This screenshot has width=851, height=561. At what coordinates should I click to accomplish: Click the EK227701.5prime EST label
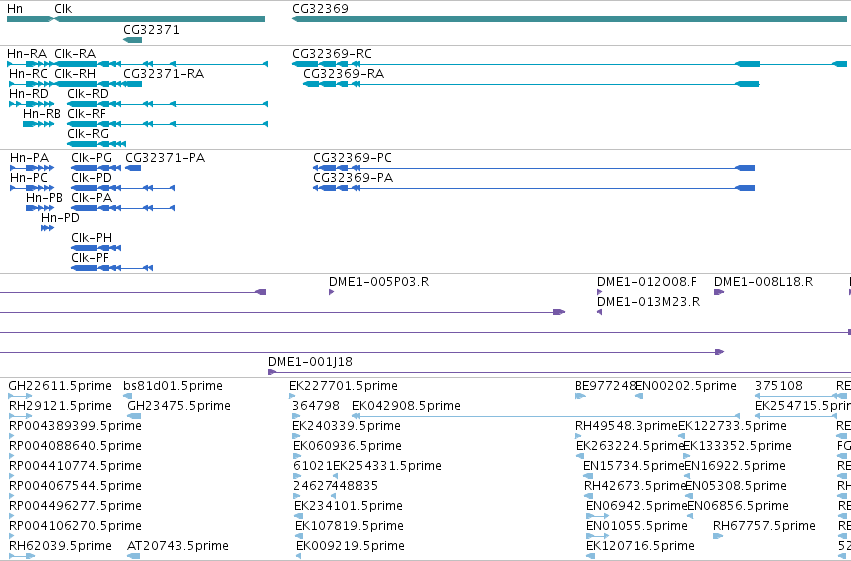click(343, 386)
